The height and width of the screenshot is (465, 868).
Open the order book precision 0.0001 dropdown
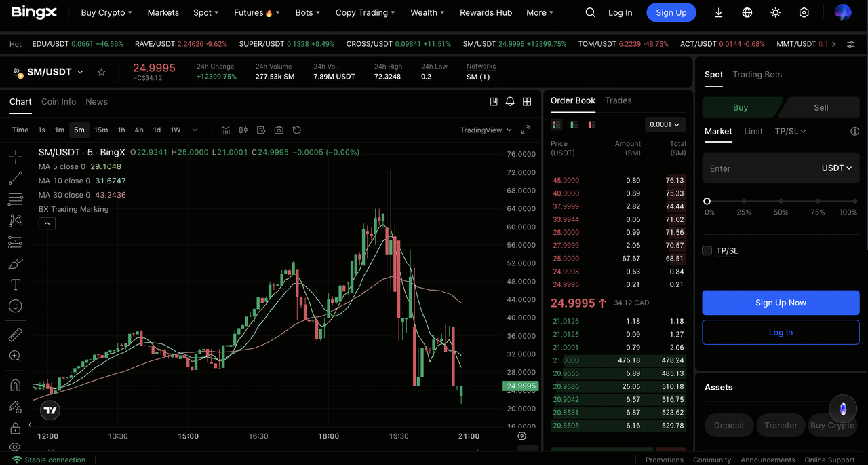click(665, 125)
